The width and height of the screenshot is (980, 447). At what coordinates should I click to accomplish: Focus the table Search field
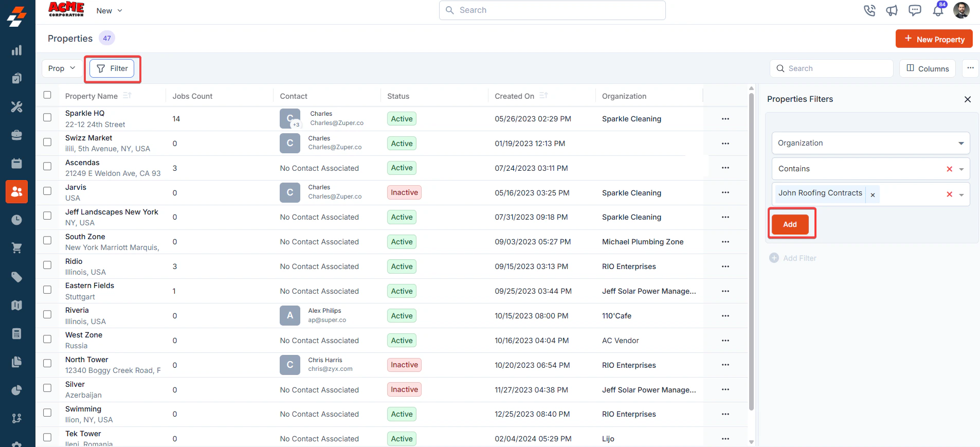[x=831, y=68]
